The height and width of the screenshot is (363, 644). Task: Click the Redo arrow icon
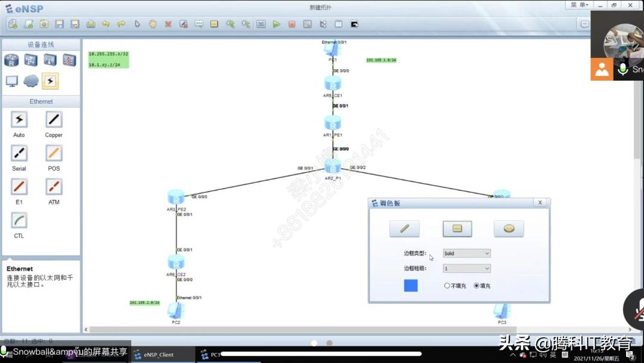(121, 24)
